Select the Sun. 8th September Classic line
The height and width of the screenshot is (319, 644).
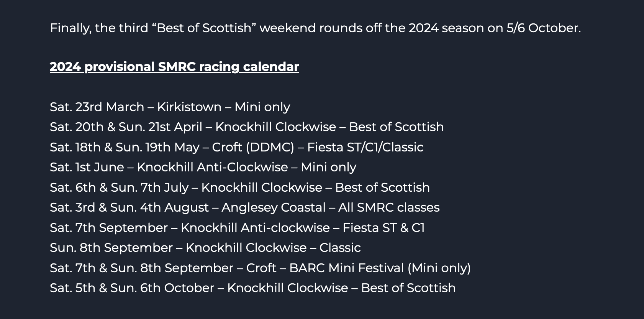(205, 248)
